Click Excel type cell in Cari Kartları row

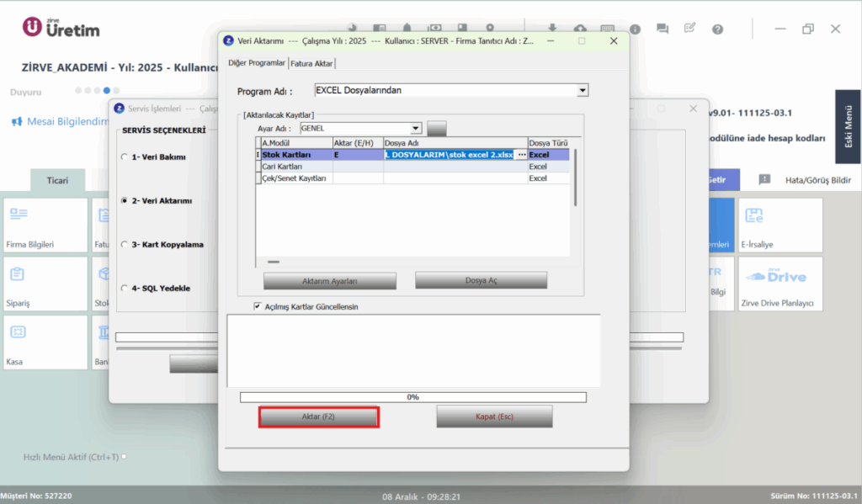point(549,167)
